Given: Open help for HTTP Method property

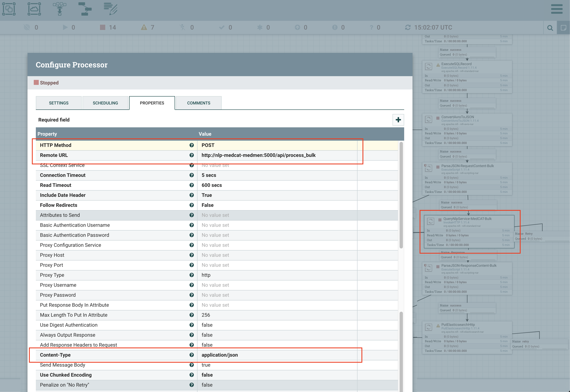Looking at the screenshot, I should 191,145.
